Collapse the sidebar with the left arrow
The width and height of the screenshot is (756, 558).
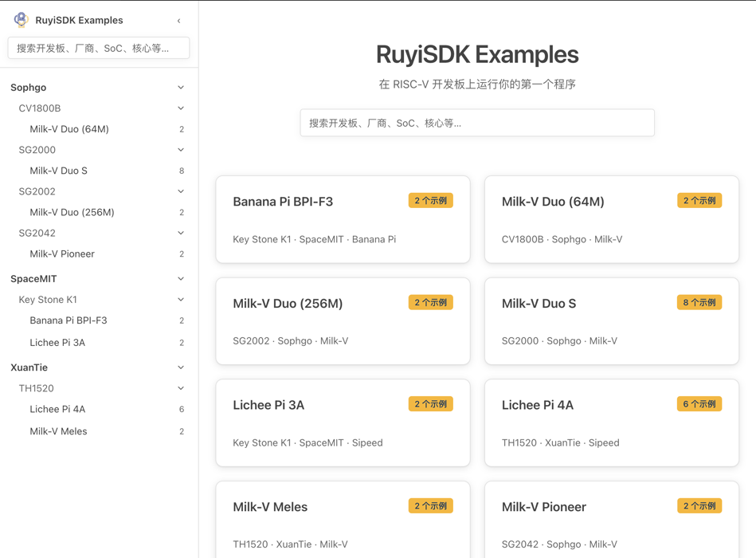tap(179, 21)
